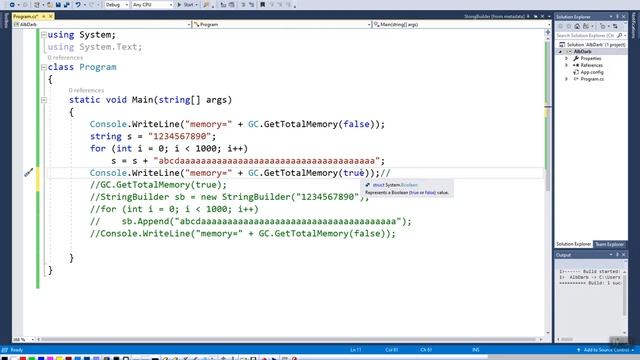
Task: Pin the Output panel
Action: [x=617, y=255]
